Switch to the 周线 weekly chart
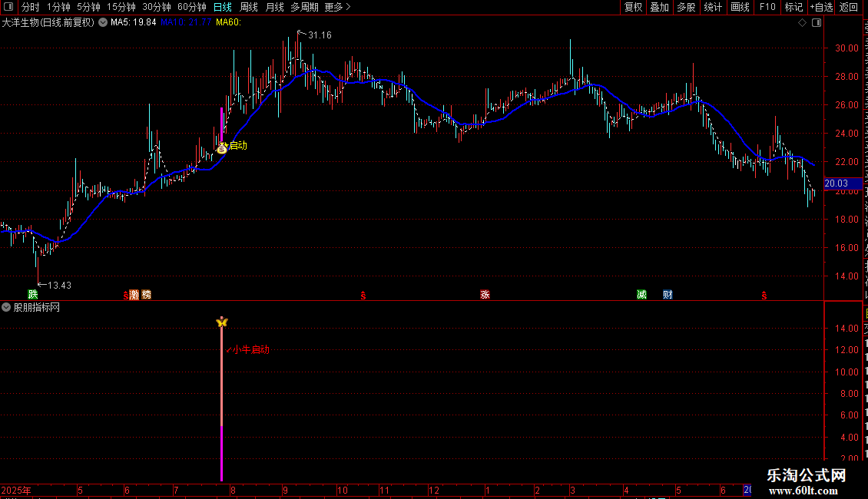The width and height of the screenshot is (868, 499). pos(249,7)
